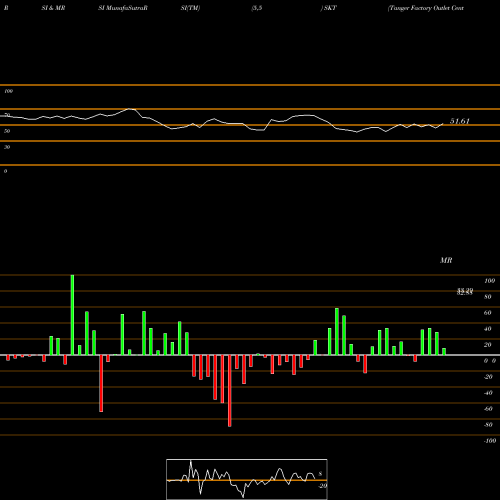The width and height of the screenshot is (500, 500).
Task: Click the 'SI MunafaSutraR' header label
Action: 123,8
